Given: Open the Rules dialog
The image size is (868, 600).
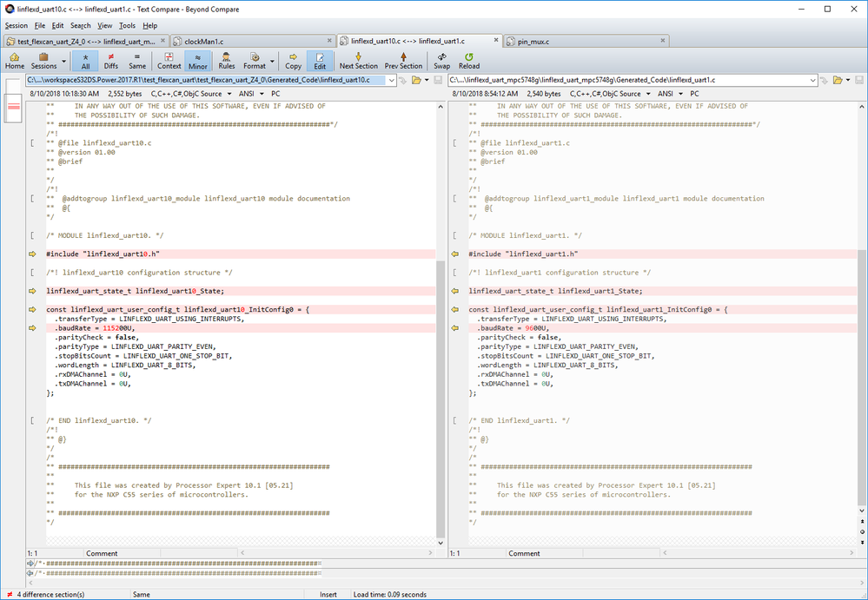Looking at the screenshot, I should tap(227, 61).
